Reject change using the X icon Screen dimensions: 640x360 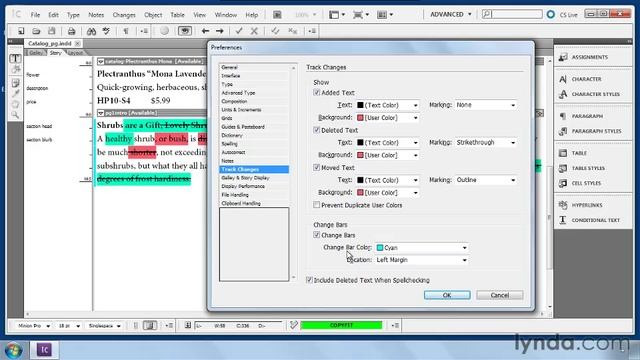tap(254, 31)
